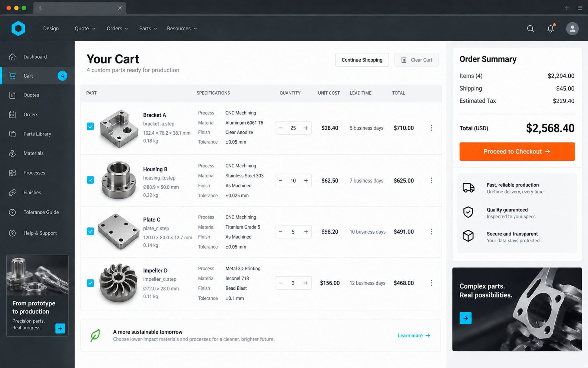Screen dimensions: 588x368
Task: Expand the Quote dropdown menu
Action: click(x=85, y=29)
